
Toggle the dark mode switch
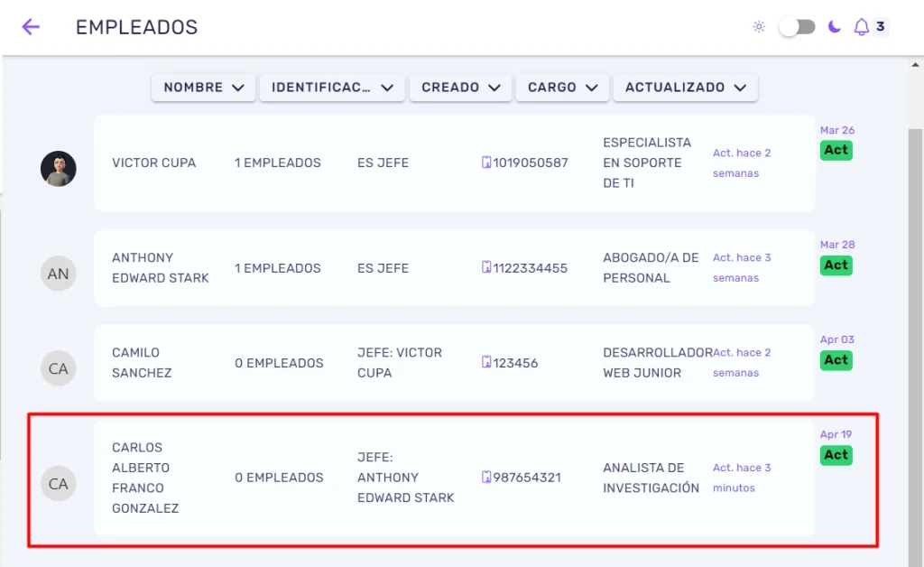(798, 26)
